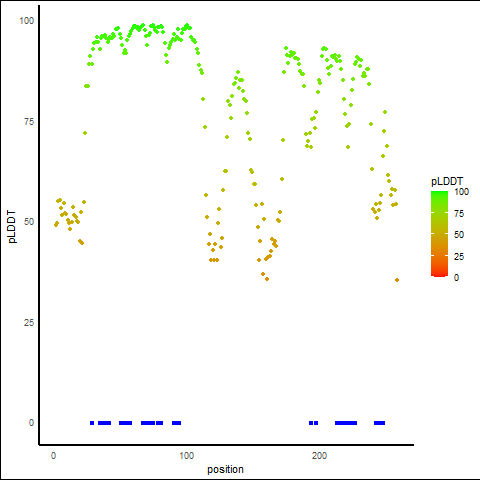Image resolution: width=480 pixels, height=480 pixels.
Task: Click the lowest orange point at far right
Action: click(x=397, y=280)
